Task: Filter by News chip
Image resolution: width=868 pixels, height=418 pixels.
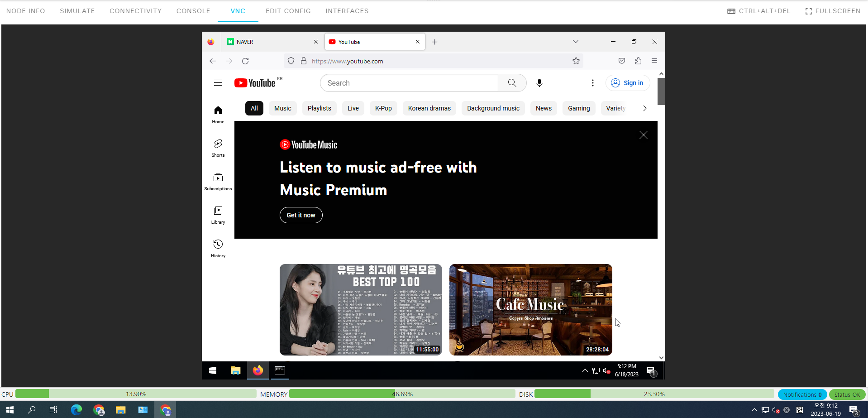Action: pyautogui.click(x=544, y=108)
